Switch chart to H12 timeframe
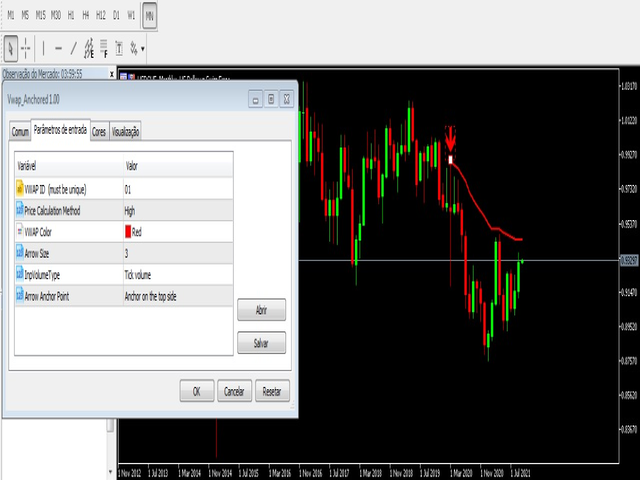Image resolution: width=640 pixels, height=480 pixels. point(101,16)
